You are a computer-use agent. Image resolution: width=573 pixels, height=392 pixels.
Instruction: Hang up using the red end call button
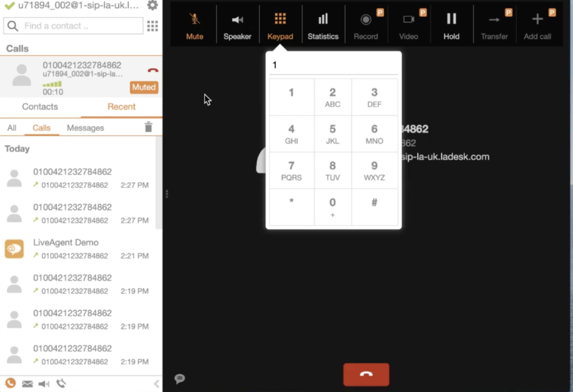[x=366, y=375]
